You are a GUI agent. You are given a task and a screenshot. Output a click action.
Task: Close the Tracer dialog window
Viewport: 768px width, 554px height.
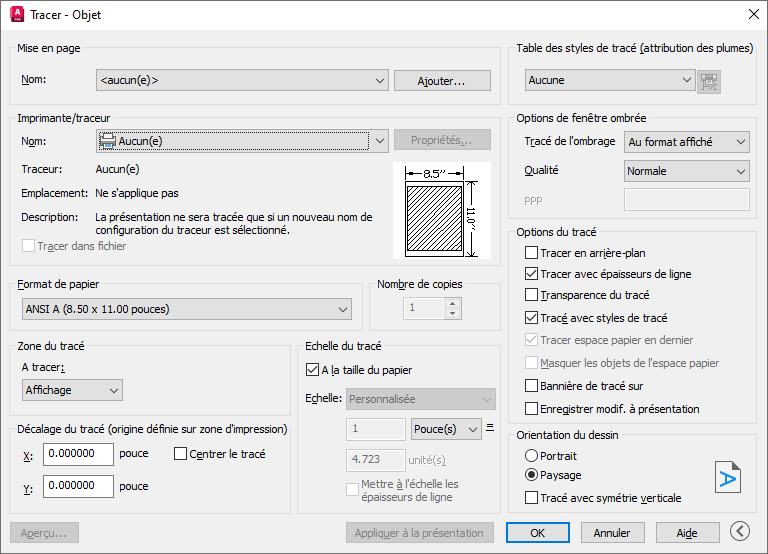pyautogui.click(x=753, y=15)
